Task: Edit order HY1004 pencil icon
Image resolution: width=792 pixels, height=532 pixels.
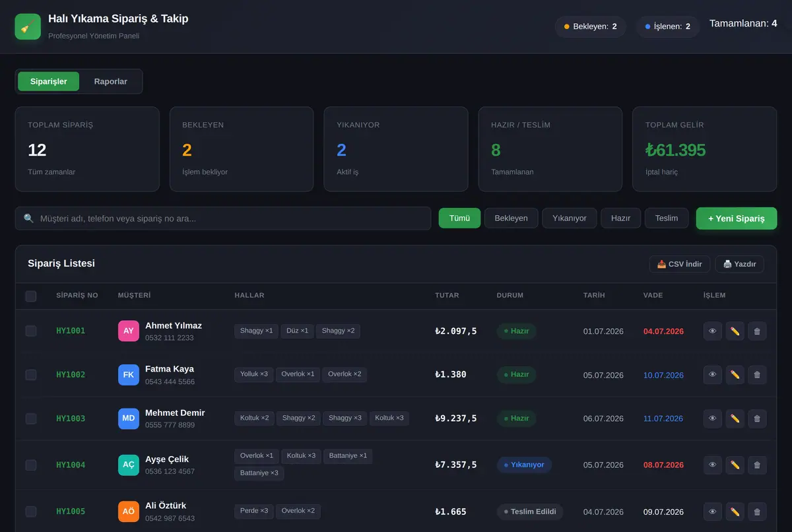Action: pos(735,465)
